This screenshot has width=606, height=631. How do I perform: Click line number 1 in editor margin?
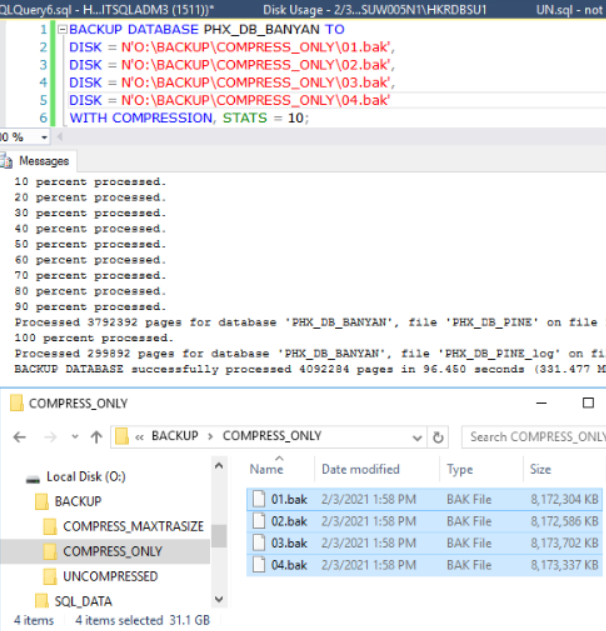(x=43, y=29)
